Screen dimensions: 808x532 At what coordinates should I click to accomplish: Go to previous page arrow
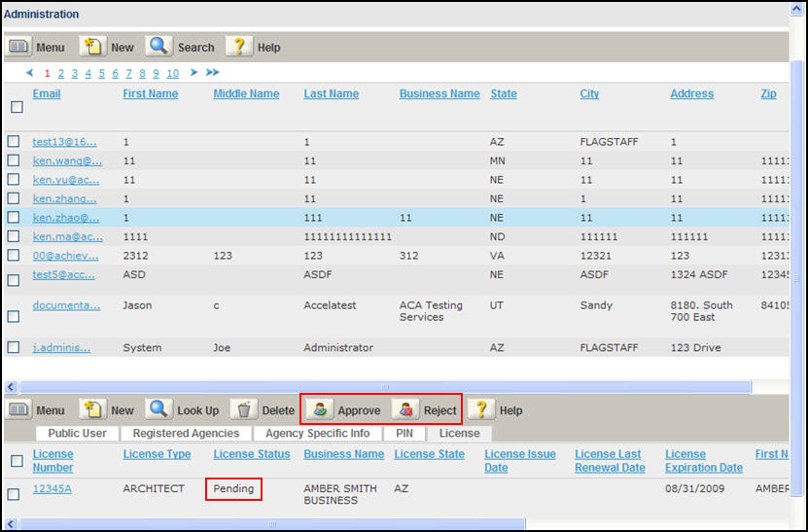point(30,73)
